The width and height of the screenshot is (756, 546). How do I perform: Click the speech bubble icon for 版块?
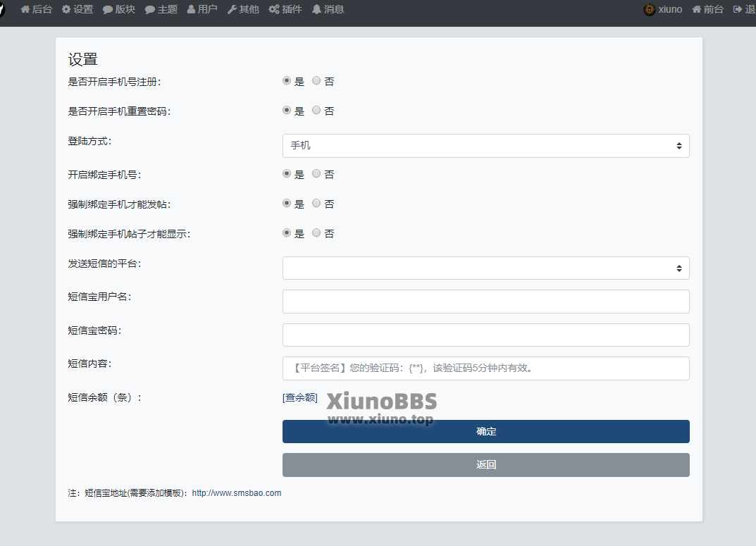[x=108, y=10]
